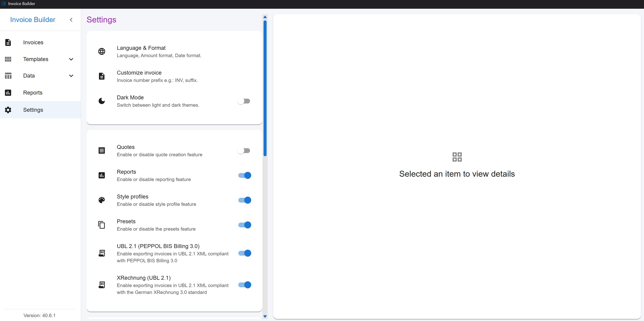Click the scrollbar up arrow
Screen dimensions: 644x321
(x=265, y=17)
